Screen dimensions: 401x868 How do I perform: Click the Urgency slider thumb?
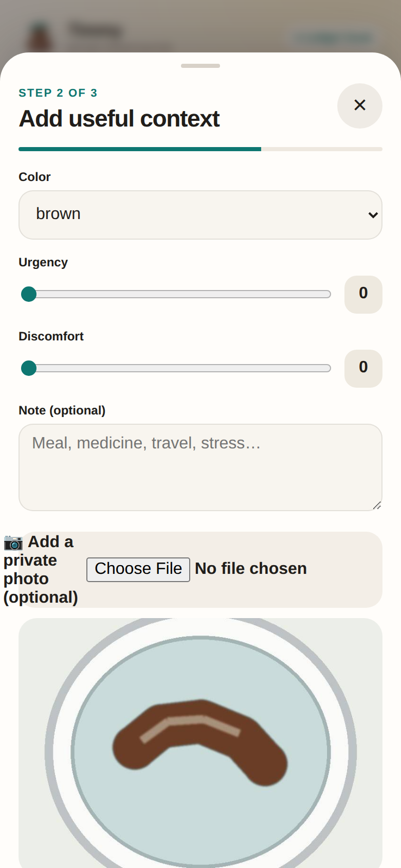click(x=29, y=294)
